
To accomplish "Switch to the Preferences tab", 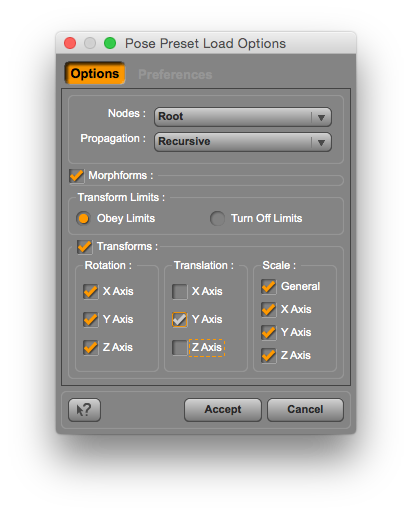I will (x=175, y=74).
